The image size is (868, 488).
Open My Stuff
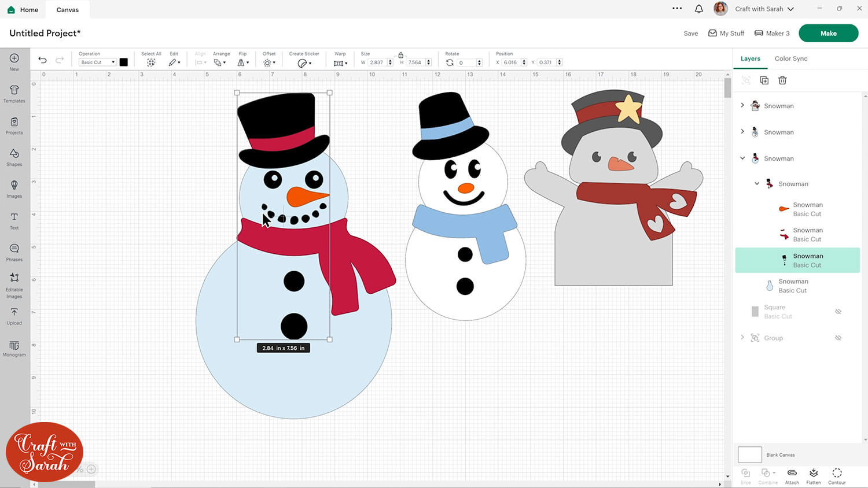click(x=726, y=34)
